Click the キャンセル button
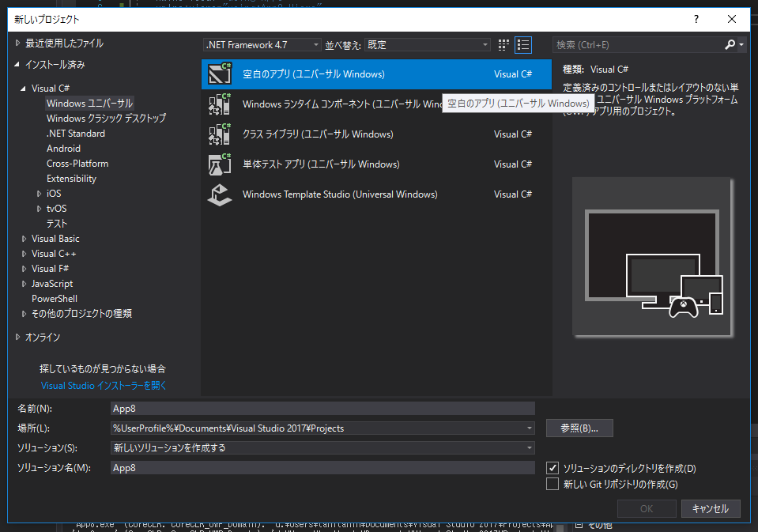The height and width of the screenshot is (532, 758). point(710,508)
